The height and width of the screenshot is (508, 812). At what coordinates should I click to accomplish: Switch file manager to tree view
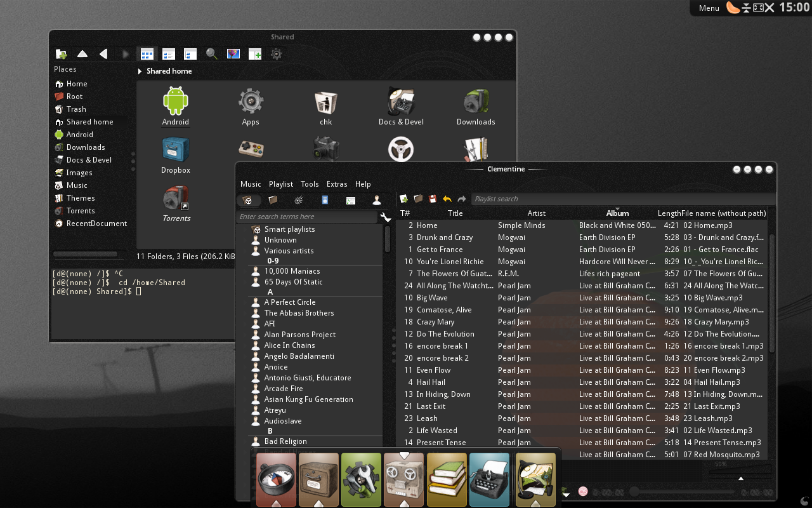[190, 54]
